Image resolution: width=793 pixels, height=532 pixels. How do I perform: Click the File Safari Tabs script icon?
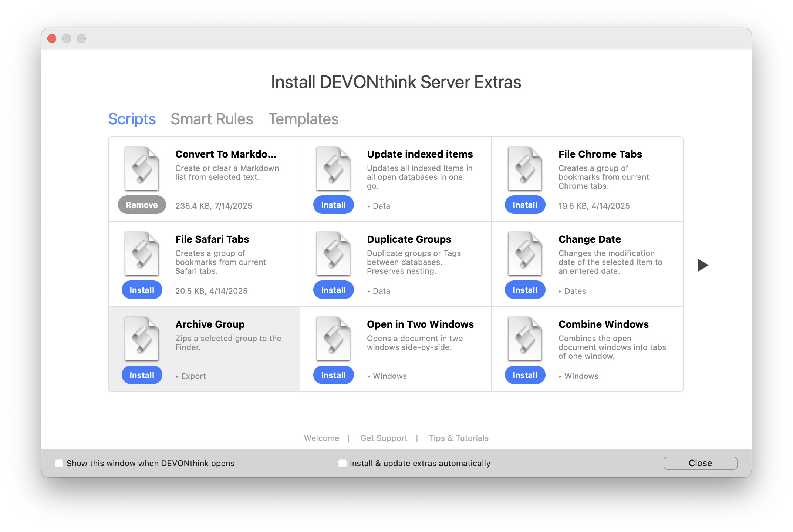[x=142, y=254]
